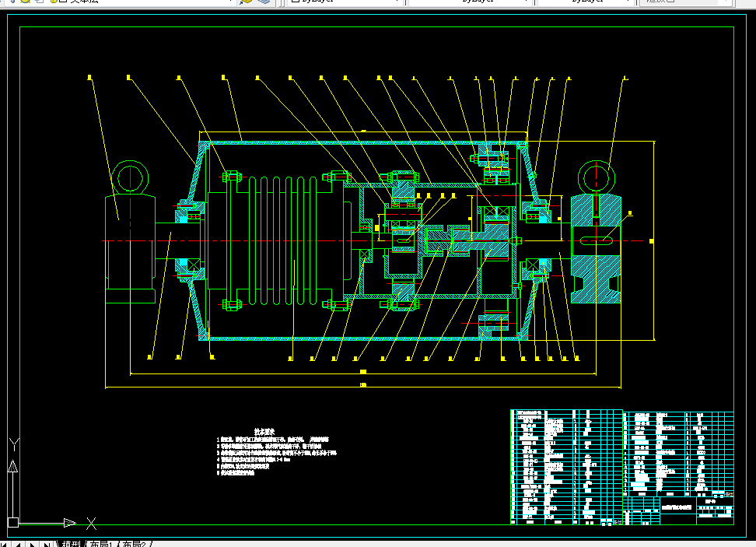
Task: Go to next layout tab arrow
Action: coord(33,544)
